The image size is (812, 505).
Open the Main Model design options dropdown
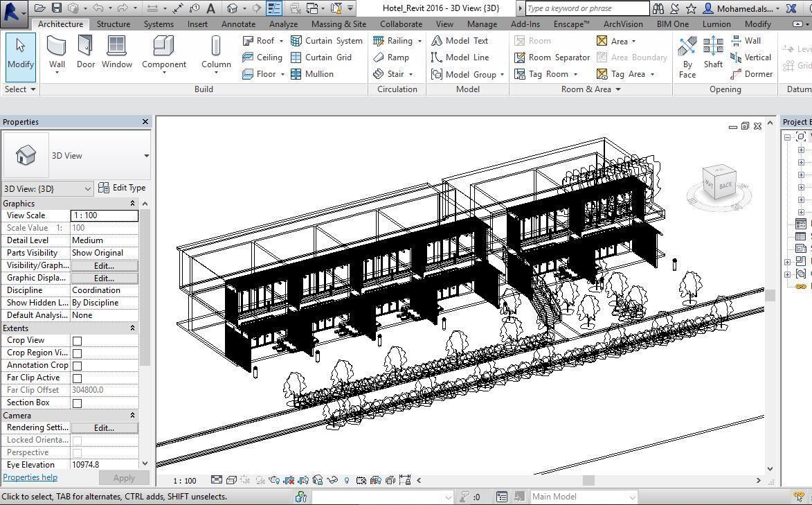[x=632, y=497]
